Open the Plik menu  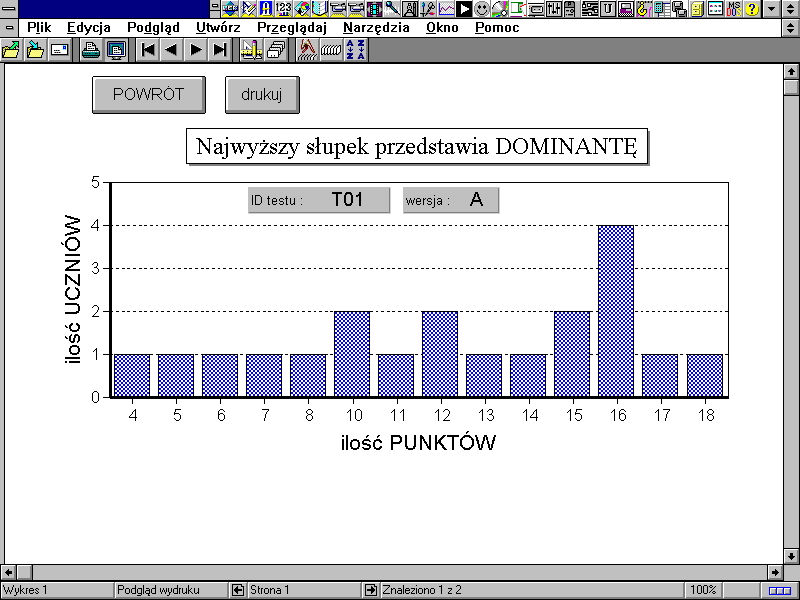pos(39,28)
